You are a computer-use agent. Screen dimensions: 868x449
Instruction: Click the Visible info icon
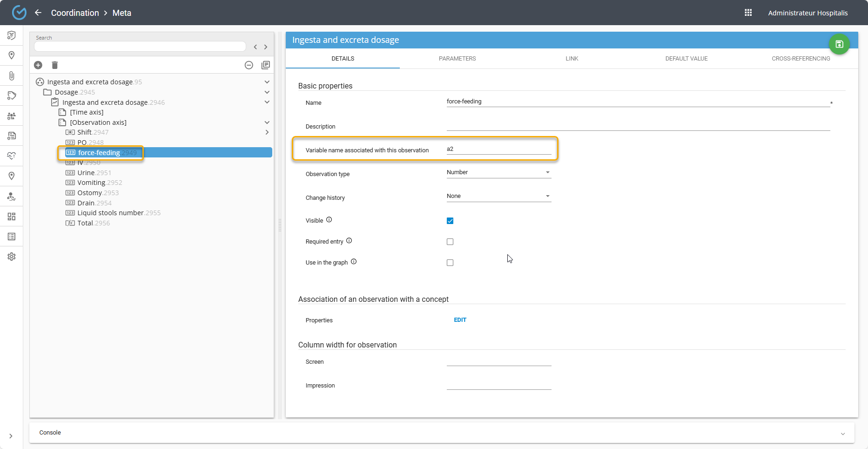tap(329, 220)
